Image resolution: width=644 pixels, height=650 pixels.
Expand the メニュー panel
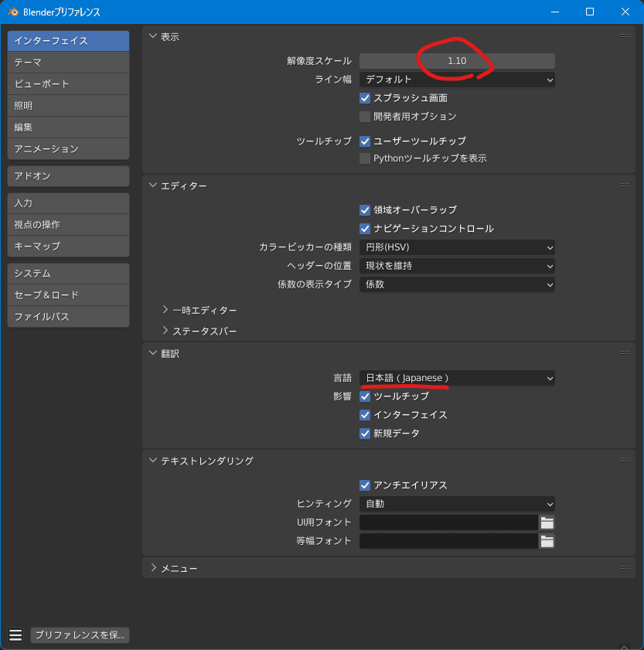pos(153,568)
